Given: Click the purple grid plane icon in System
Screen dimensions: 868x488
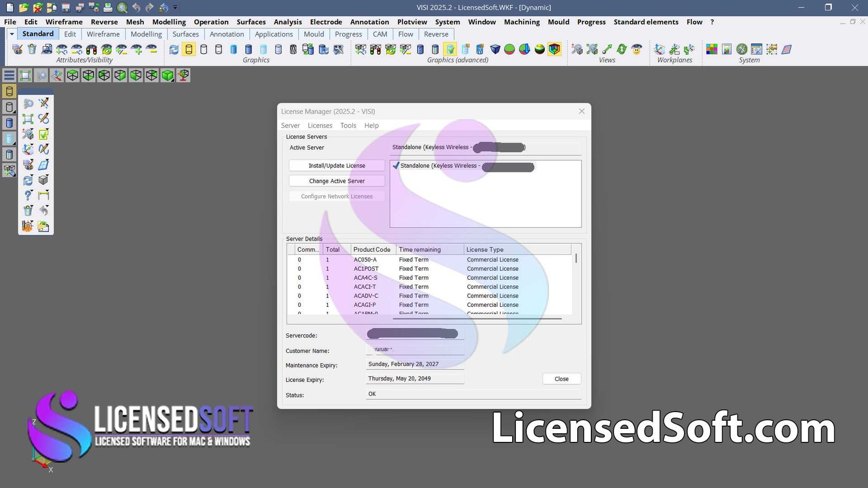Looking at the screenshot, I should coord(787,49).
